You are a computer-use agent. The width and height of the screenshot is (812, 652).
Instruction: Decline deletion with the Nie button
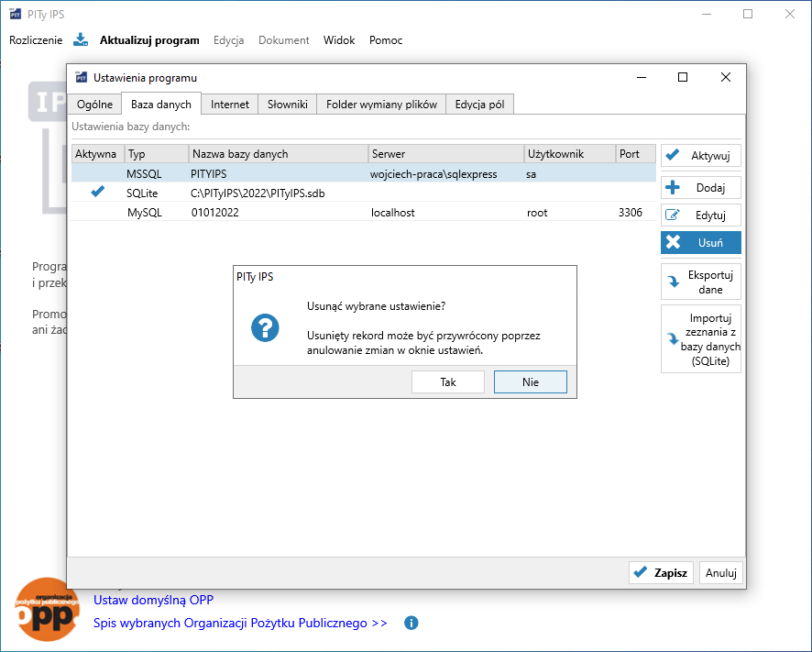point(530,382)
